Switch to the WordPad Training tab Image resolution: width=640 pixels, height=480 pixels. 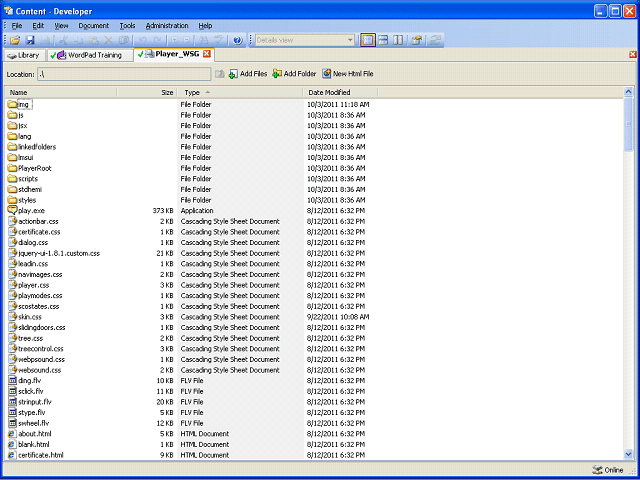click(x=90, y=56)
